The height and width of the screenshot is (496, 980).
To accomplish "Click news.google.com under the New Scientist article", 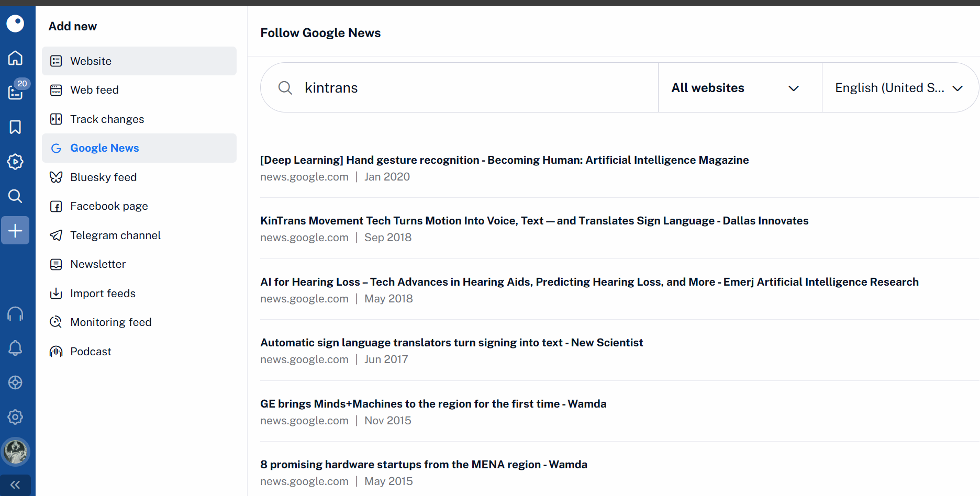I will (304, 359).
